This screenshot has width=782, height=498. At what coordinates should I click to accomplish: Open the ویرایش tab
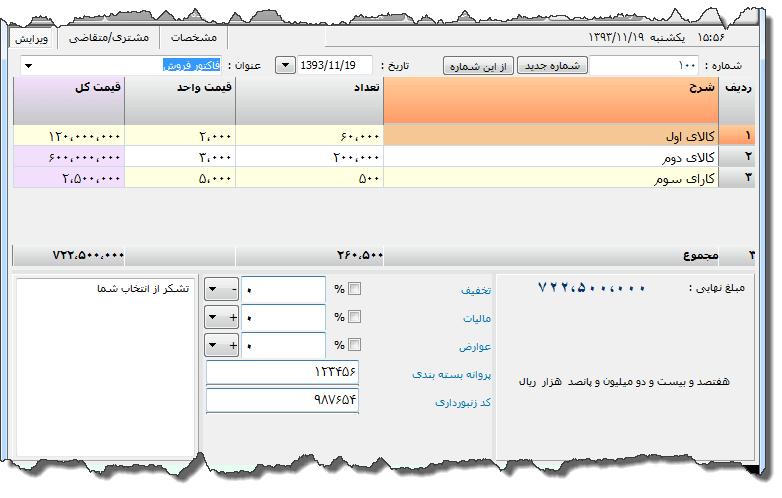pyautogui.click(x=31, y=38)
